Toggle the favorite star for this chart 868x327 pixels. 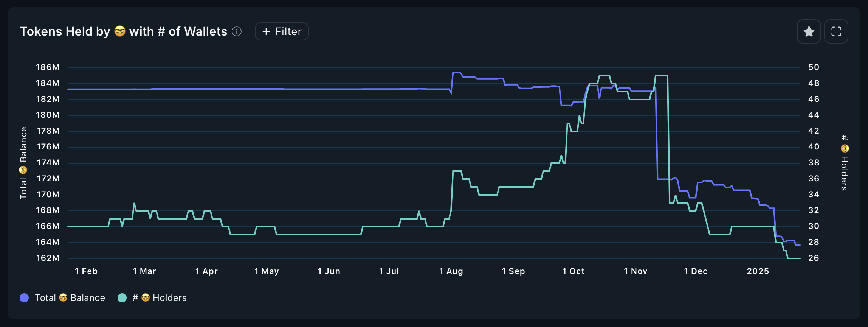click(x=809, y=31)
